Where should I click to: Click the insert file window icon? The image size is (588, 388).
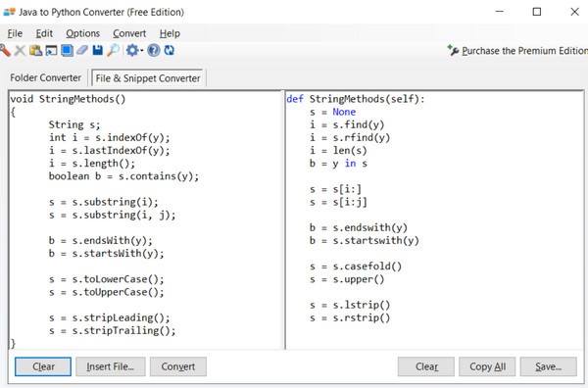51,50
